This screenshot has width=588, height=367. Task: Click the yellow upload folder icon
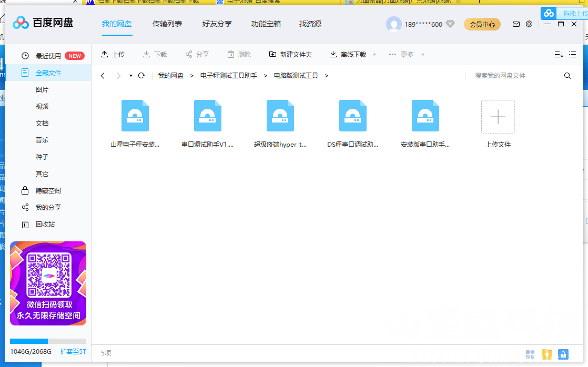[x=547, y=354]
